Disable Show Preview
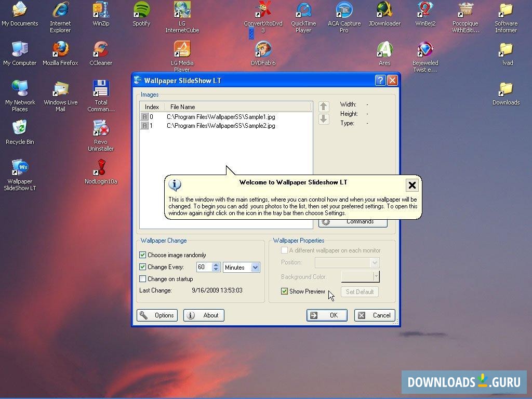Screen dimensions: 532x399 click(x=284, y=291)
